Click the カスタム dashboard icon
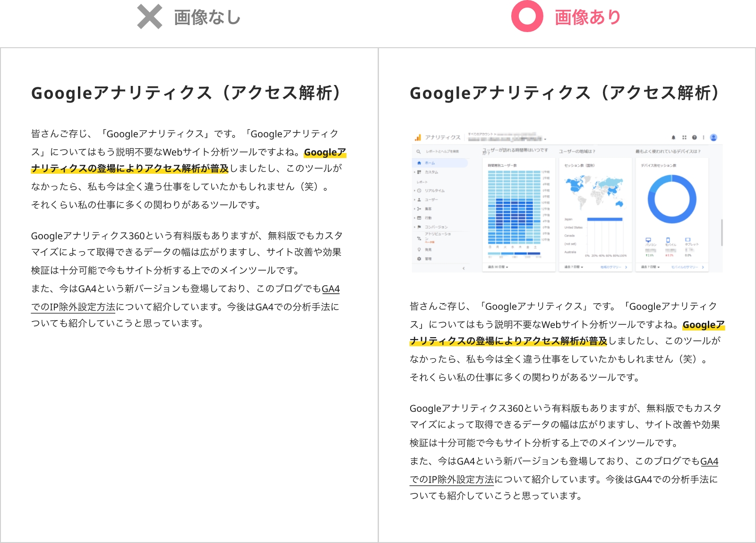The image size is (756, 543). [x=419, y=172]
